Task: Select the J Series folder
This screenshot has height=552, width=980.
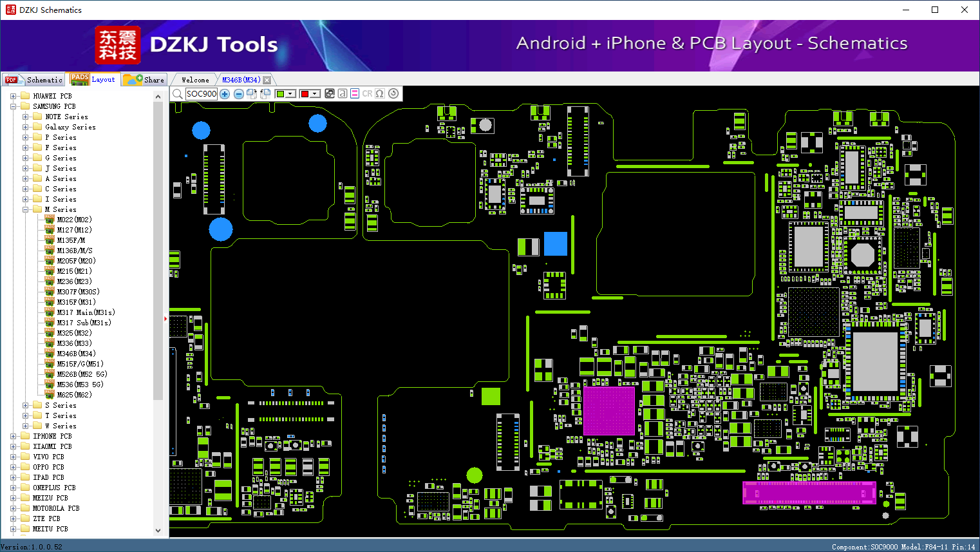Action: tap(61, 168)
